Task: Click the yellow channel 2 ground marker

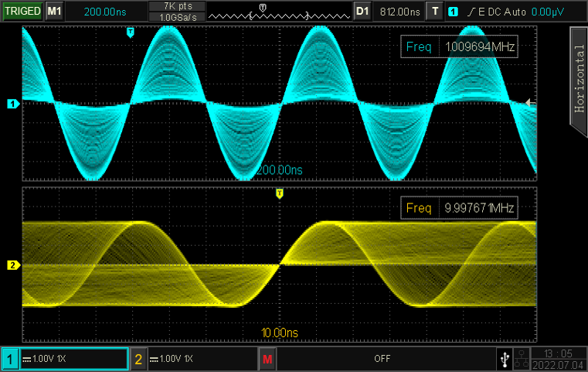Action: [x=12, y=265]
